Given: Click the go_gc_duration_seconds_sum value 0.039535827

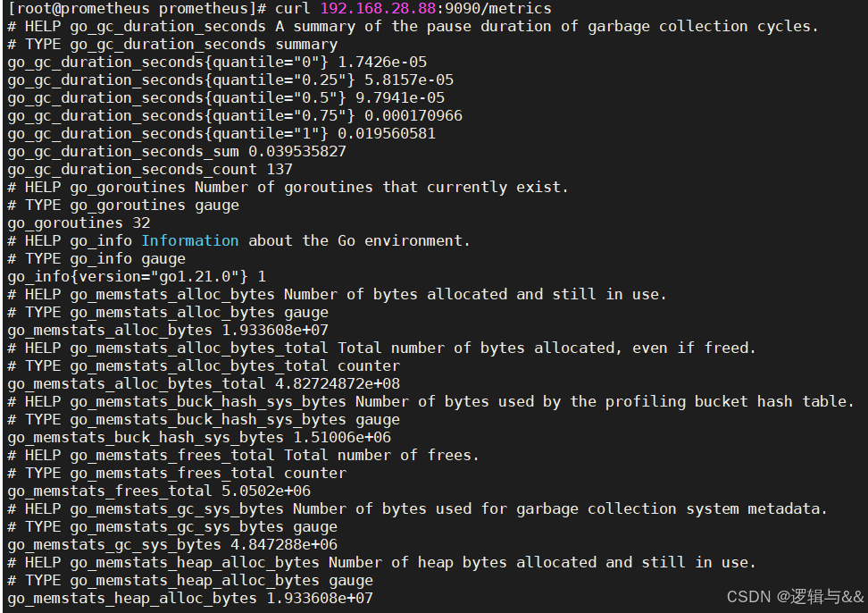Looking at the screenshot, I should pyautogui.click(x=297, y=151).
